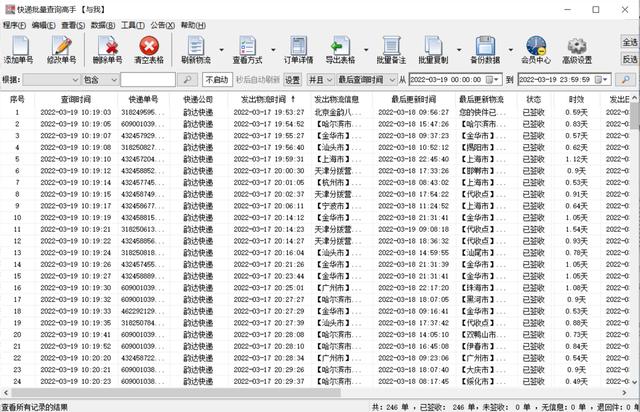
Task: Click the magnifier next to the keyword field
Action: pyautogui.click(x=187, y=80)
